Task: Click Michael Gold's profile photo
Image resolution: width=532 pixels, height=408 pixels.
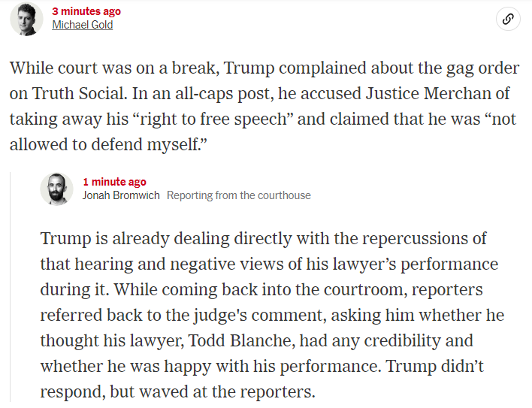Action: click(26, 19)
